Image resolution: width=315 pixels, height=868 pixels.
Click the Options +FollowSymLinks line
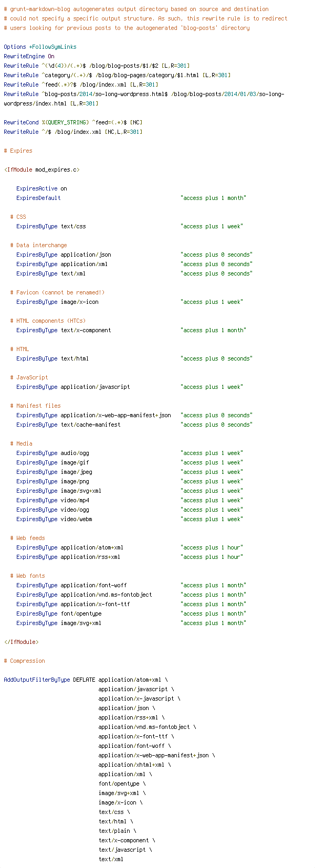pos(40,47)
